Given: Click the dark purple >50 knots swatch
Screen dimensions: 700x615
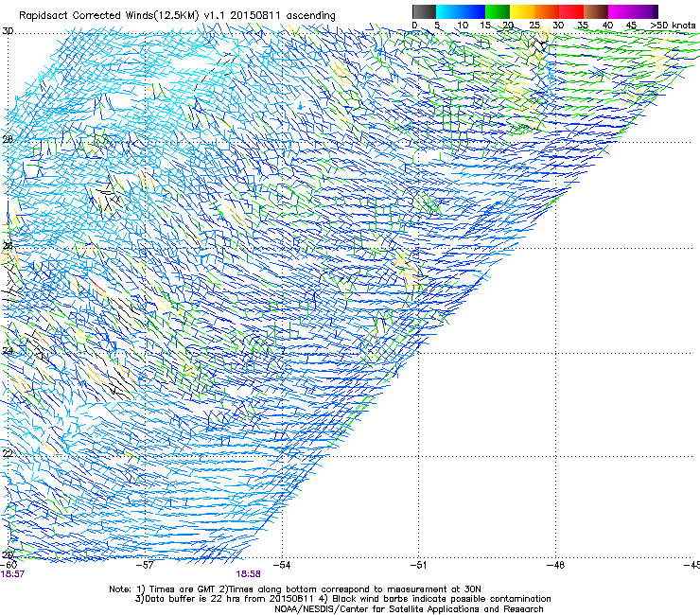Looking at the screenshot, I should pyautogui.click(x=656, y=11).
